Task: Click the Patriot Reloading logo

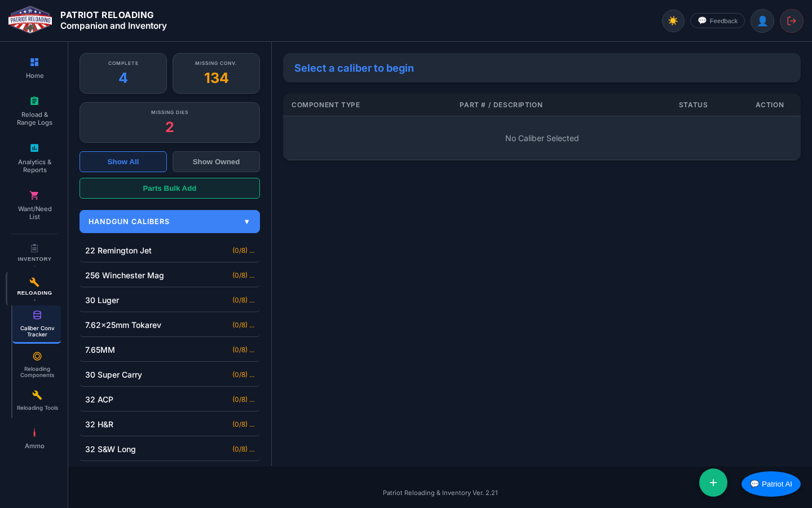Action: coord(30,20)
